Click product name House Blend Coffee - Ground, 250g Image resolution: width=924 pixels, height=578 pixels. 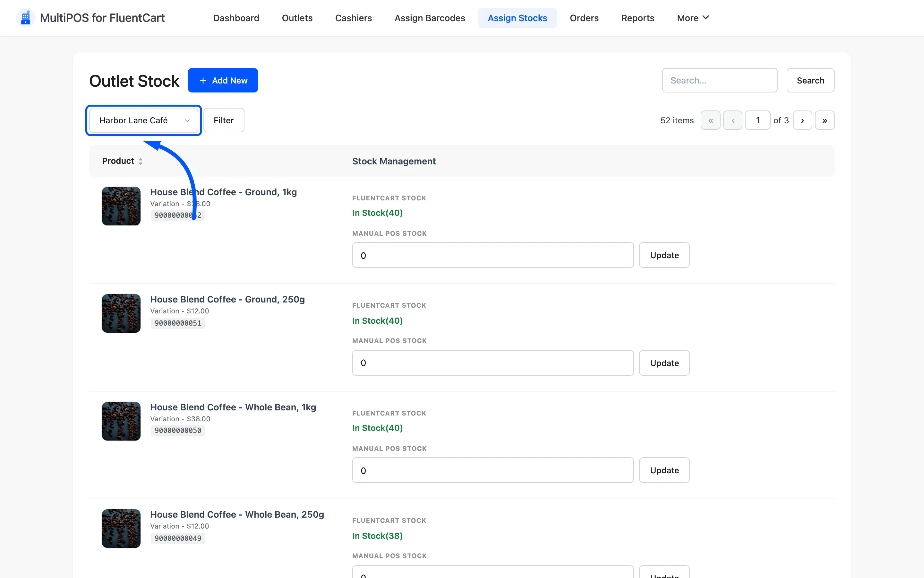click(227, 299)
